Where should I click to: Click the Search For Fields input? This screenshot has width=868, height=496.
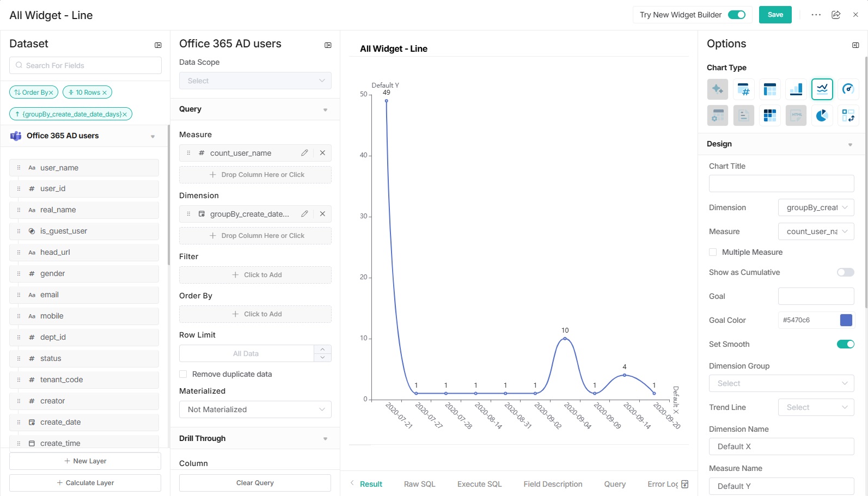(x=85, y=65)
